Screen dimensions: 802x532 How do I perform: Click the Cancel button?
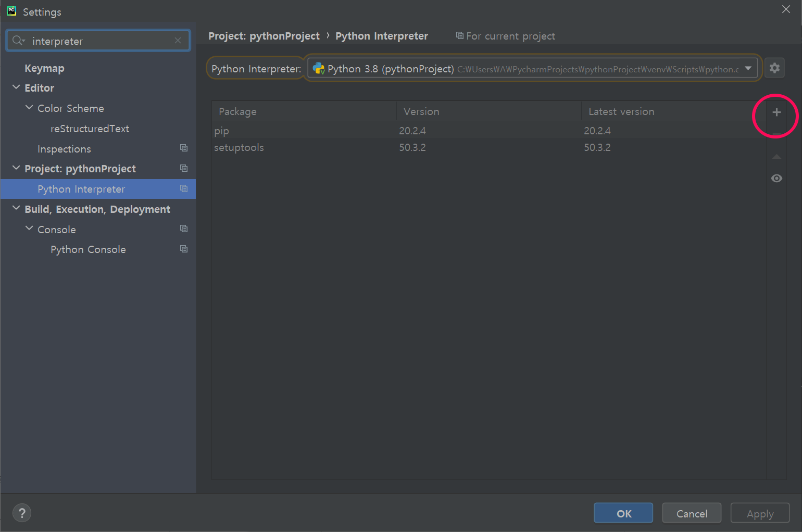click(x=692, y=513)
